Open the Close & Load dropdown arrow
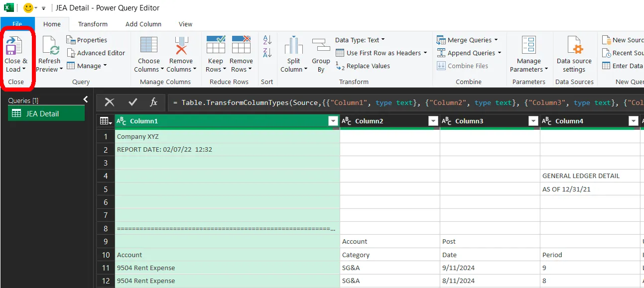 coord(23,70)
